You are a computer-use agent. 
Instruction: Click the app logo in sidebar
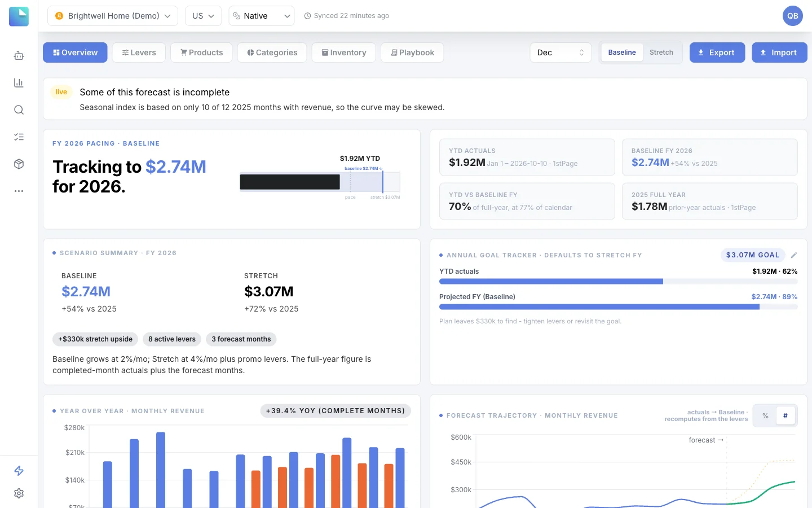[x=19, y=16]
